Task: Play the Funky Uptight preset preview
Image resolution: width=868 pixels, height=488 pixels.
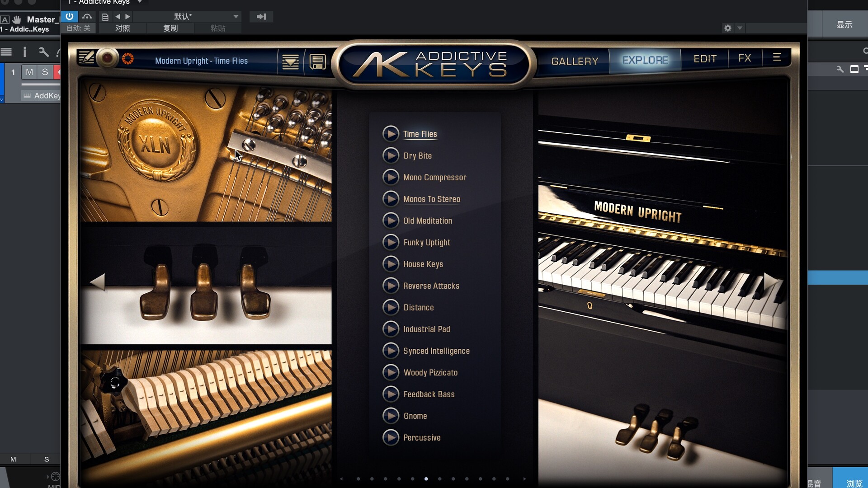Action: point(391,242)
